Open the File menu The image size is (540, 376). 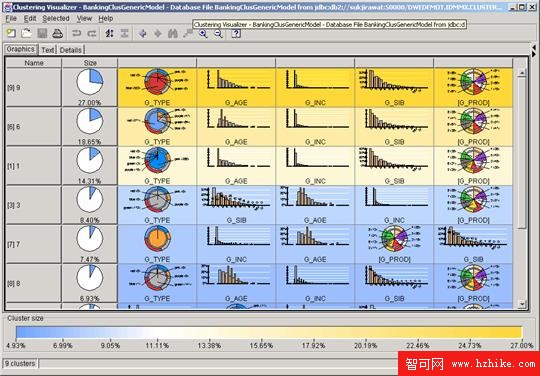11,18
